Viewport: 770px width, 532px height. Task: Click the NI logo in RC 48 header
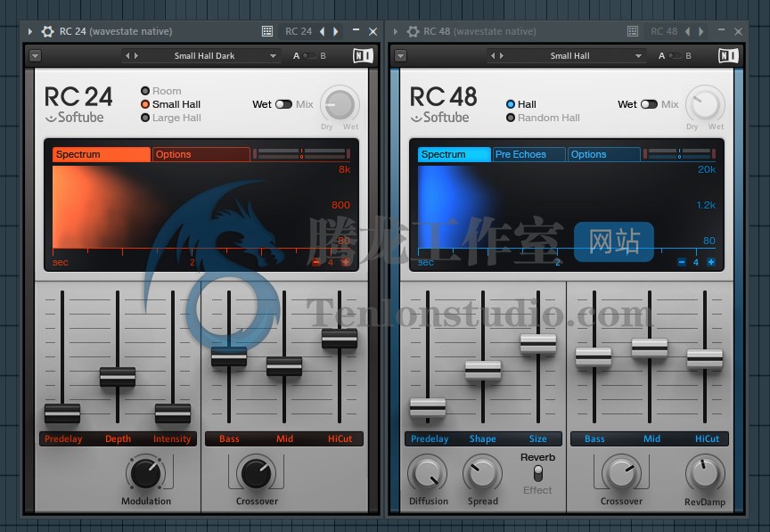click(x=728, y=55)
